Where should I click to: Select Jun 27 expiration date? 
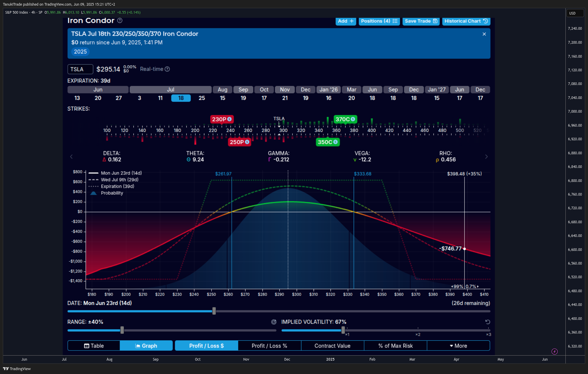119,98
